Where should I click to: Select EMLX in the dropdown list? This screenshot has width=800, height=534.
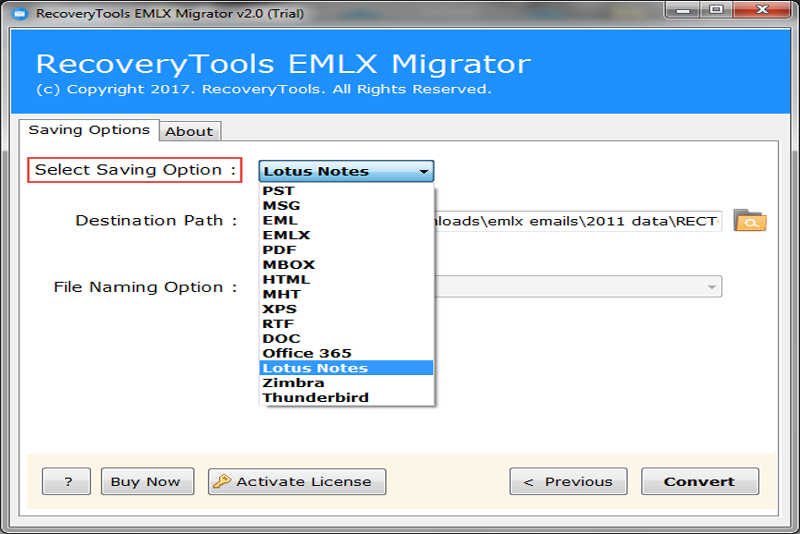[x=346, y=235]
